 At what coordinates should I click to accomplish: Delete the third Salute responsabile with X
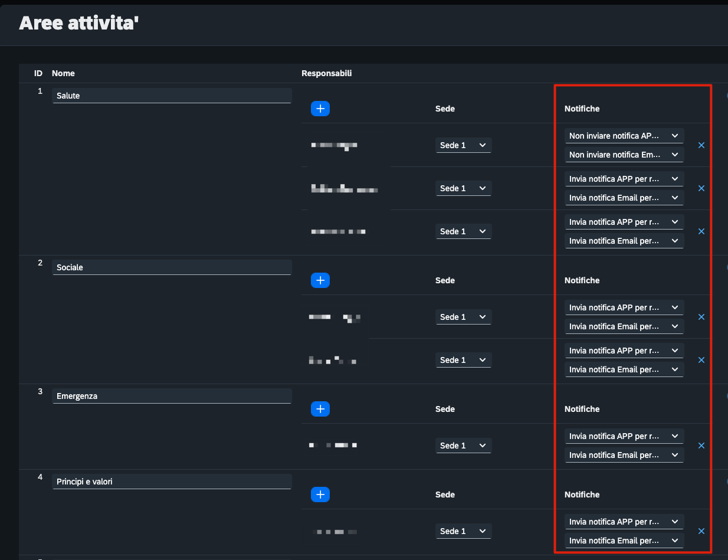[x=701, y=231]
